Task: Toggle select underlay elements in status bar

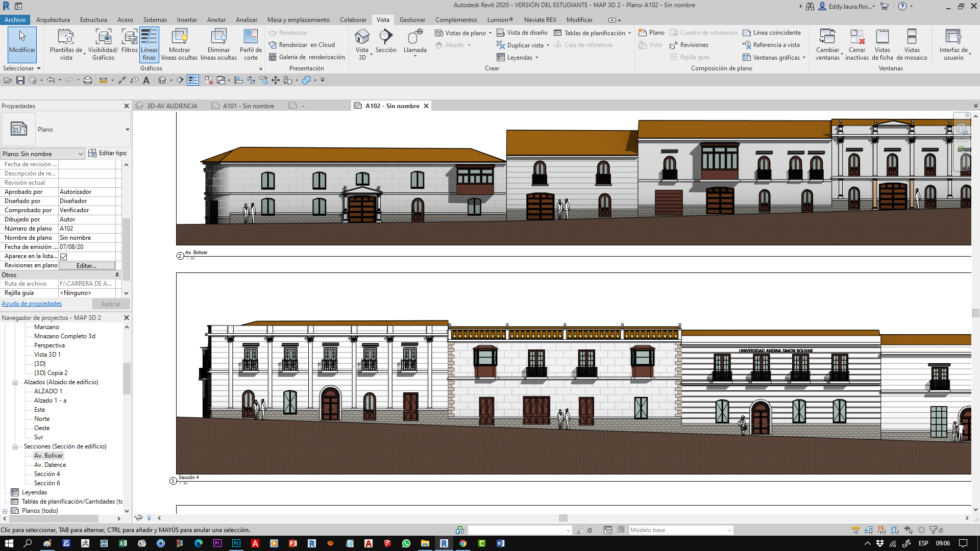Action: tap(869, 530)
